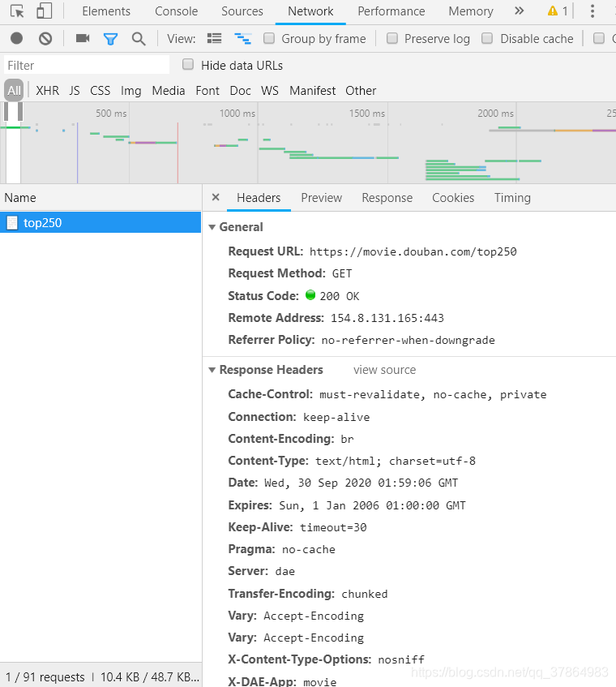Toggle the filter funnel icon
This screenshot has width=616, height=687.
[110, 39]
